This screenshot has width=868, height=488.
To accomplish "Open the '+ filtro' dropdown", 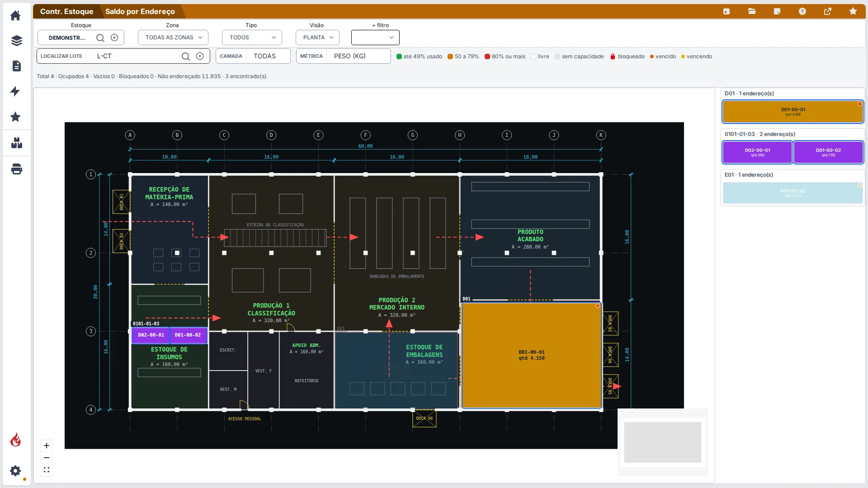I will tap(375, 38).
